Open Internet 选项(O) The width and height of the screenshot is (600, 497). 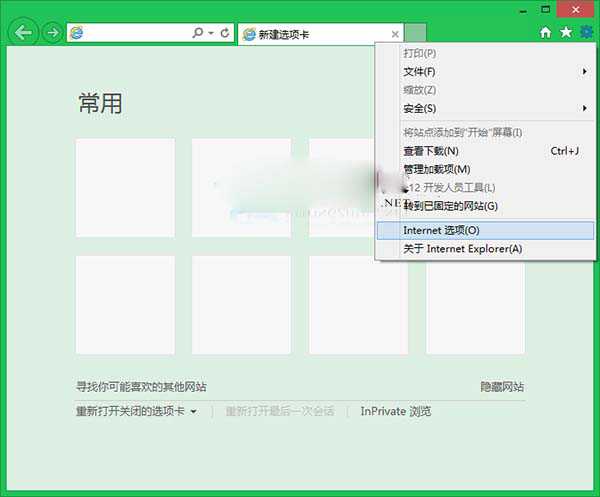486,230
